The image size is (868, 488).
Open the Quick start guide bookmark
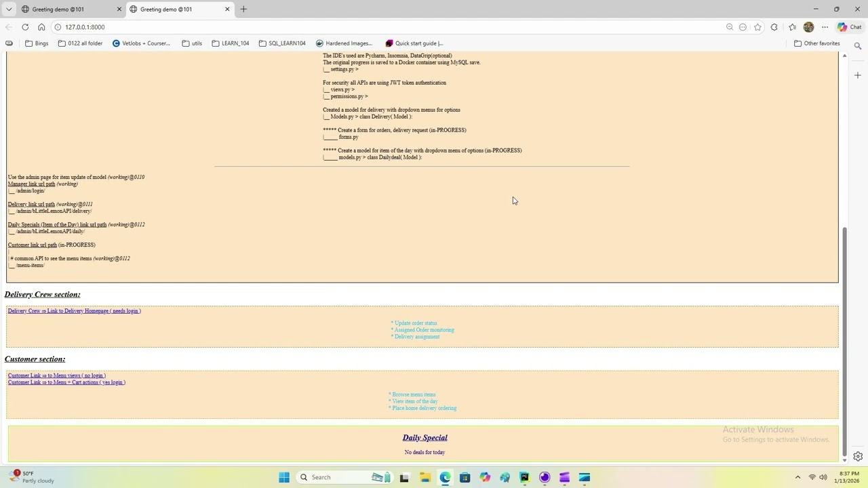click(414, 43)
